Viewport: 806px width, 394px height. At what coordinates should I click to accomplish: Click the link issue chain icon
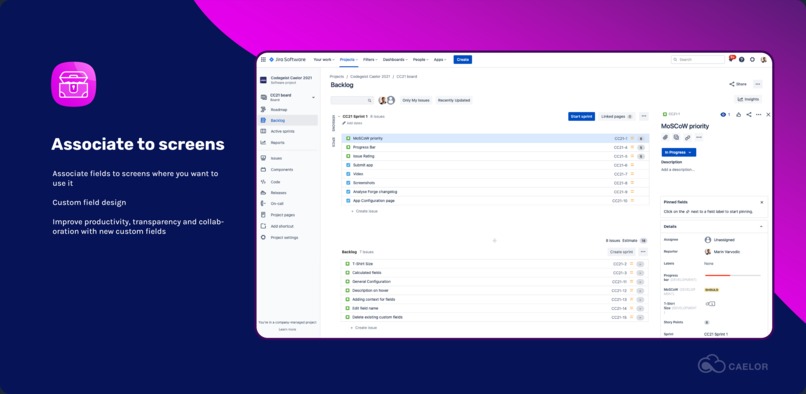click(687, 137)
